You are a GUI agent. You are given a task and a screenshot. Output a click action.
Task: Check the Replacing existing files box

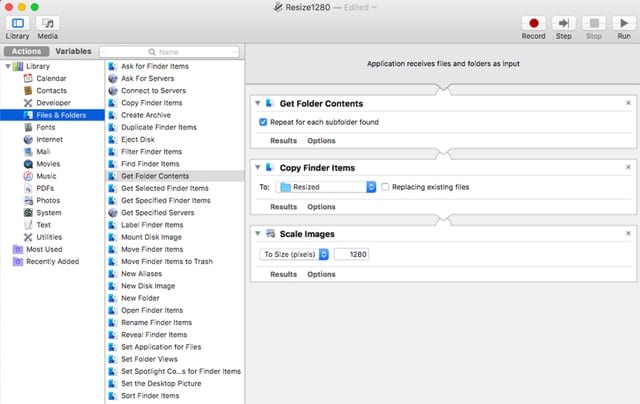pyautogui.click(x=386, y=187)
